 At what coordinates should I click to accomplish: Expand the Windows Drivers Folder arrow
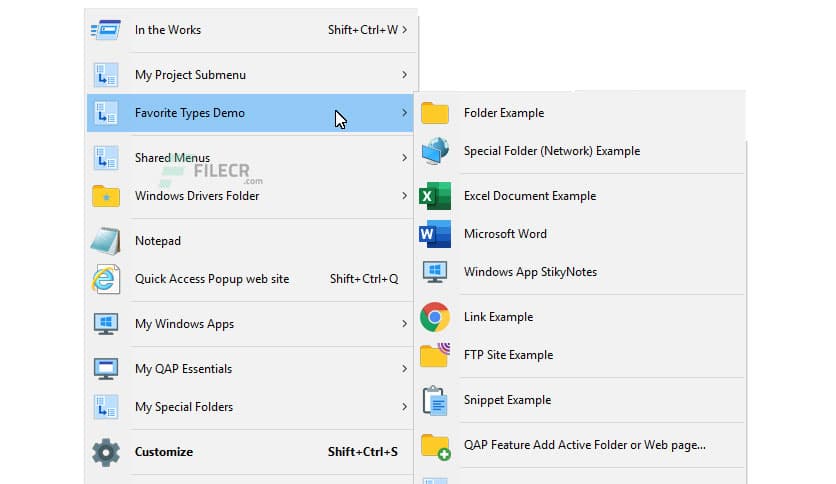click(405, 196)
